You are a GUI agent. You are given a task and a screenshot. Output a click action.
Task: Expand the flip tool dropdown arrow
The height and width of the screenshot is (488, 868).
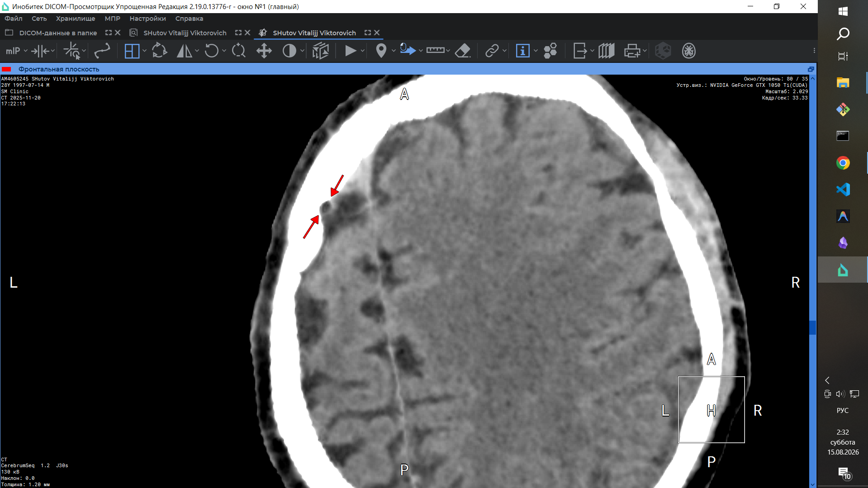[x=197, y=51]
